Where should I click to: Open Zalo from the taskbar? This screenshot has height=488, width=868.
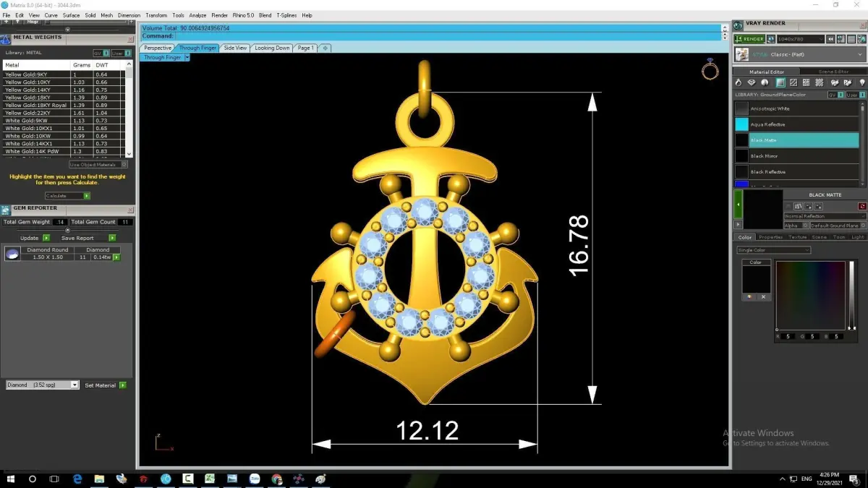pos(254,479)
